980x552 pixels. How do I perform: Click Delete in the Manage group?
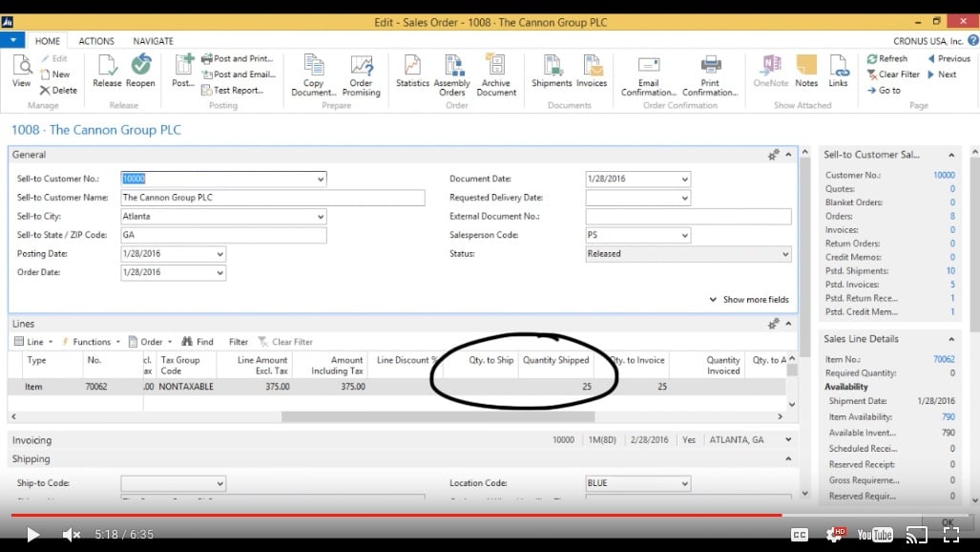point(58,90)
